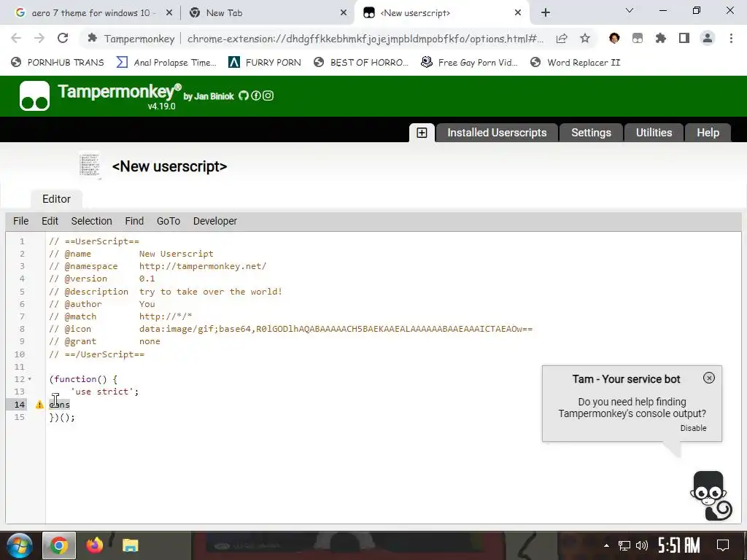This screenshot has height=560, width=747.
Task: Go back to the previous page
Action: click(16, 38)
